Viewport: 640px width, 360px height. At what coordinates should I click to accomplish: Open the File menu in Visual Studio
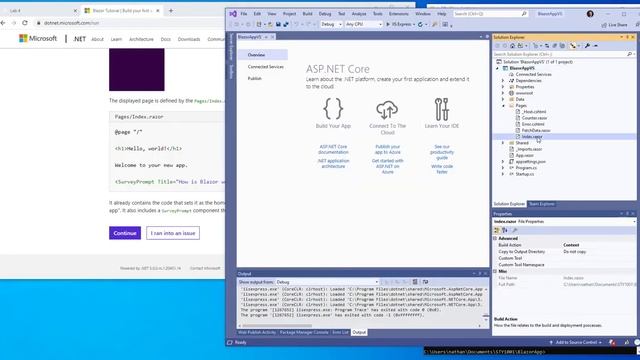pos(244,14)
